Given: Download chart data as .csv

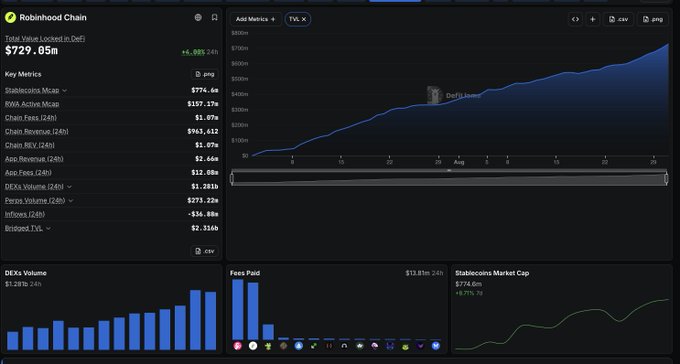Looking at the screenshot, I should pyautogui.click(x=618, y=19).
